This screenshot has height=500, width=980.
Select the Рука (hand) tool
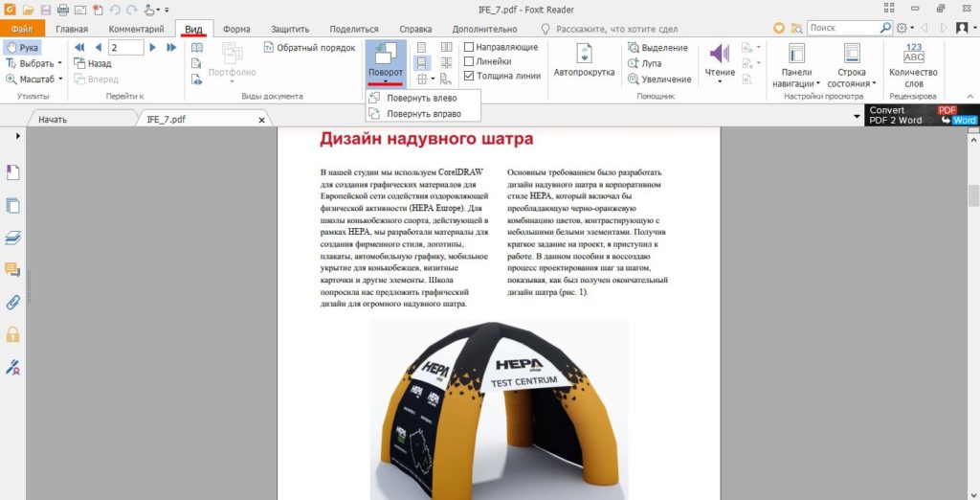(21, 48)
